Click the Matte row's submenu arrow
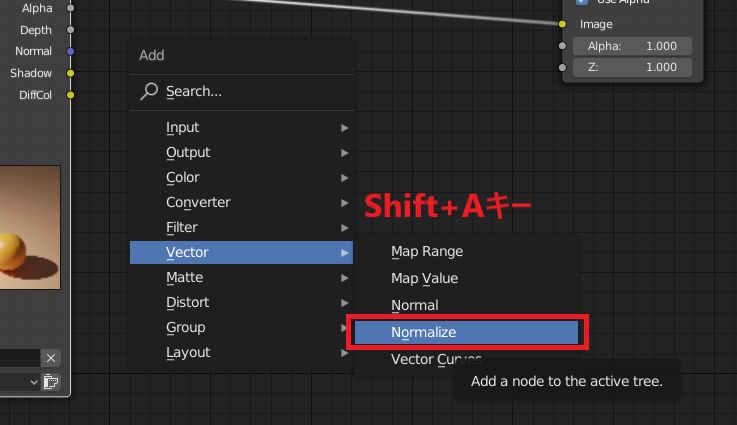737x425 pixels. 345,278
